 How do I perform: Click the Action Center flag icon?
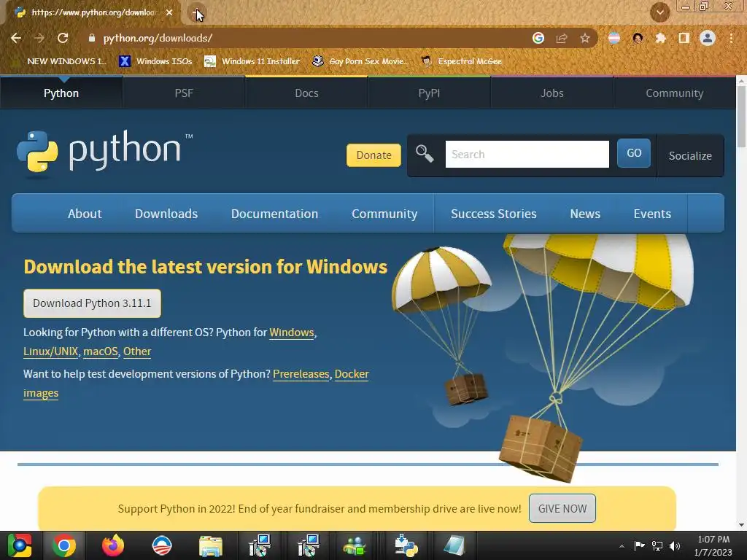[x=639, y=545]
